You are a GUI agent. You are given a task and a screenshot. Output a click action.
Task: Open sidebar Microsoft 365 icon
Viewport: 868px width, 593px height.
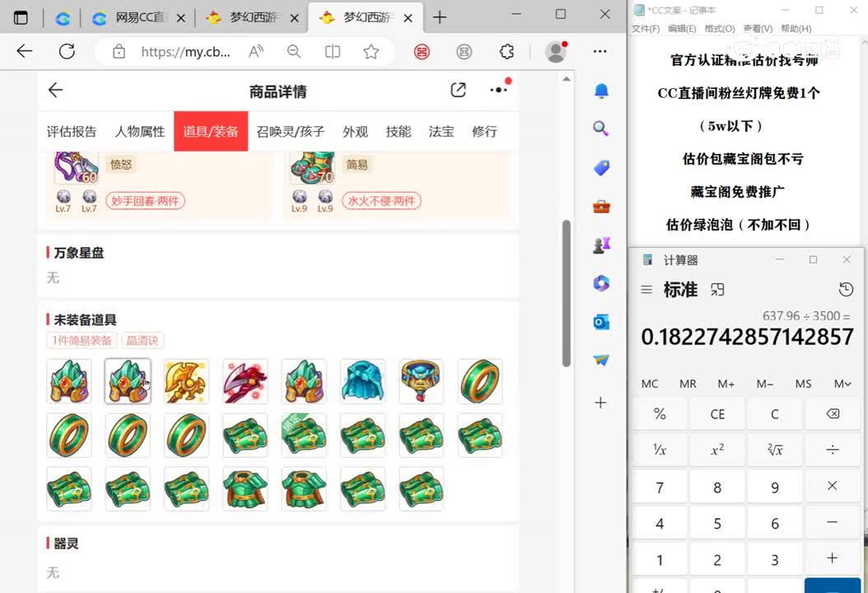[x=601, y=283]
